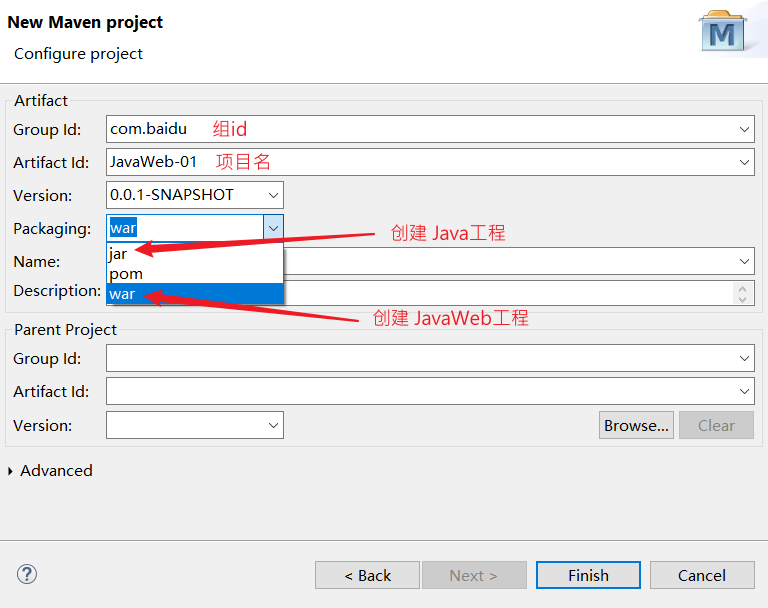Viewport: 768px width, 608px height.
Task: Click the greyed-out Next > button
Action: coord(474,575)
